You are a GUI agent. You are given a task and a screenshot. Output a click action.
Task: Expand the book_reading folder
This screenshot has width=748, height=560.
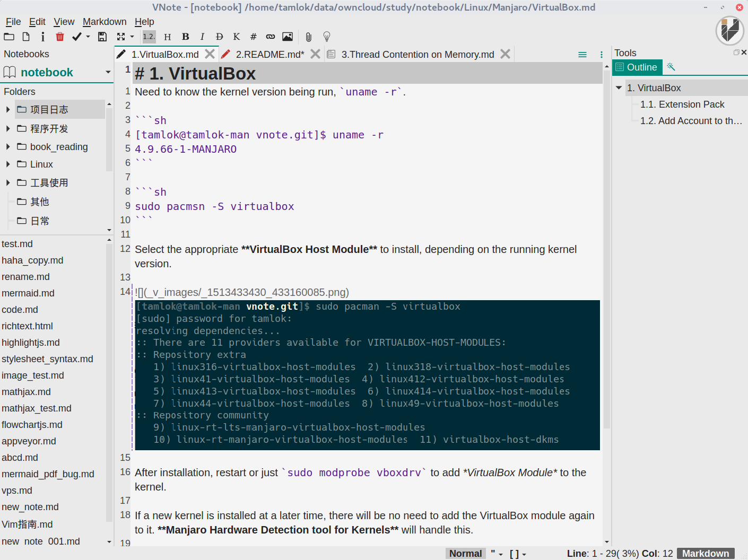point(8,146)
